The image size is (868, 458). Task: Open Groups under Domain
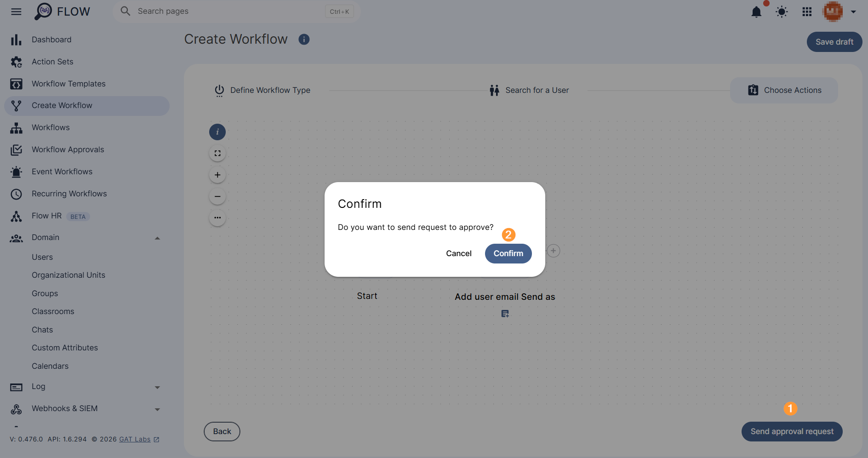pos(45,293)
